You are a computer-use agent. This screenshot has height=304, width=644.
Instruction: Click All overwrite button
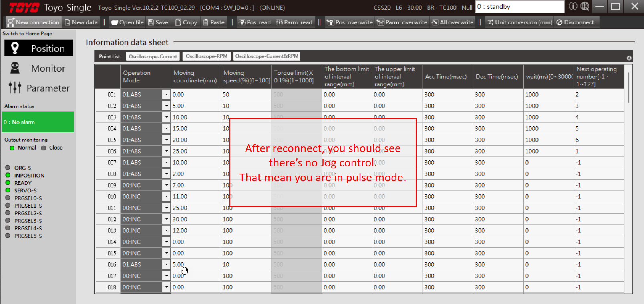[x=453, y=22]
